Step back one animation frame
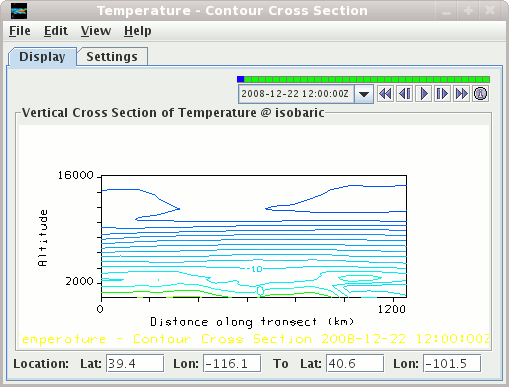The height and width of the screenshot is (387, 509). [x=405, y=94]
